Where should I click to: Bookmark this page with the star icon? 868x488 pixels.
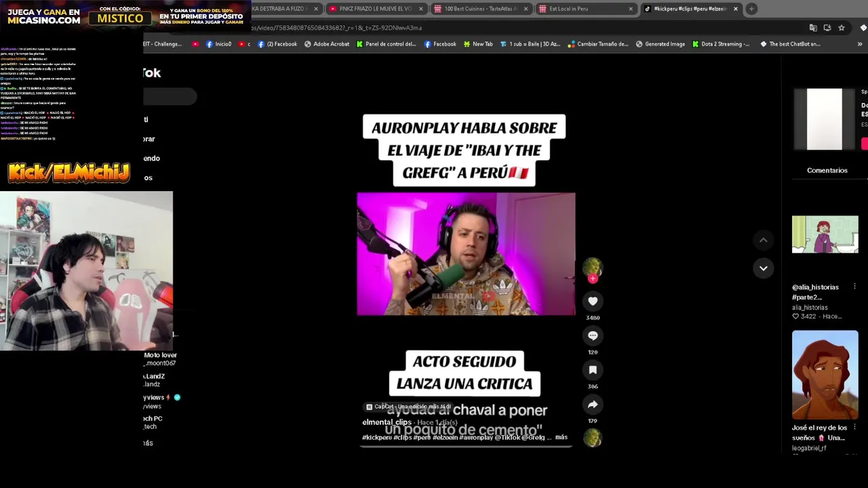pyautogui.click(x=842, y=28)
